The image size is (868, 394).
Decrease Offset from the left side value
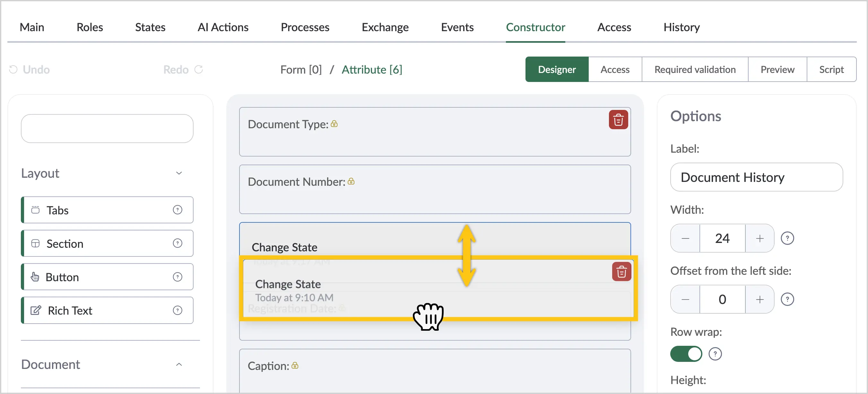(685, 299)
